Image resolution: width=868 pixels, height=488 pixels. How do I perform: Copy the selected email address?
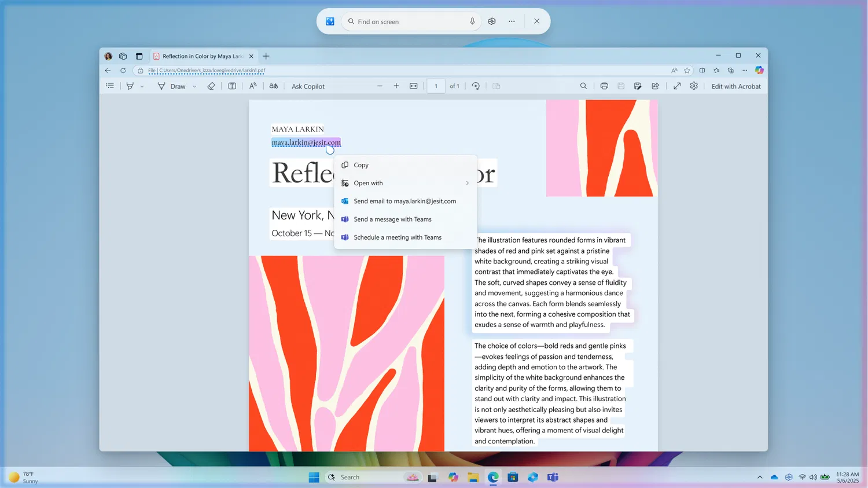[x=360, y=165]
